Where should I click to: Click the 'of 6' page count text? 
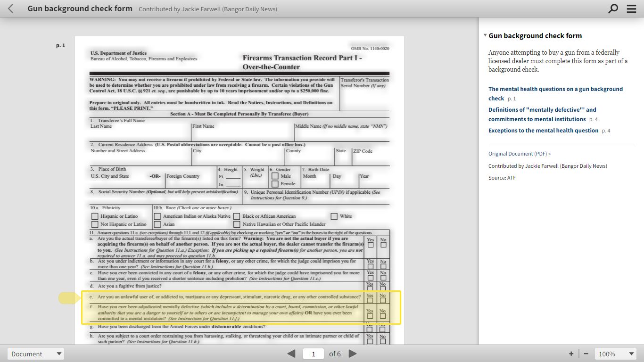pos(335,354)
